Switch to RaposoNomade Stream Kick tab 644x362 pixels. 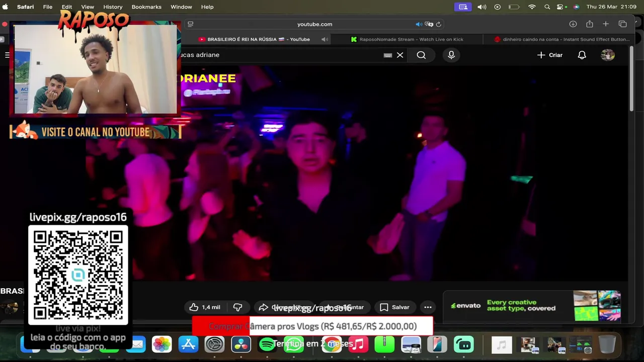click(x=407, y=39)
